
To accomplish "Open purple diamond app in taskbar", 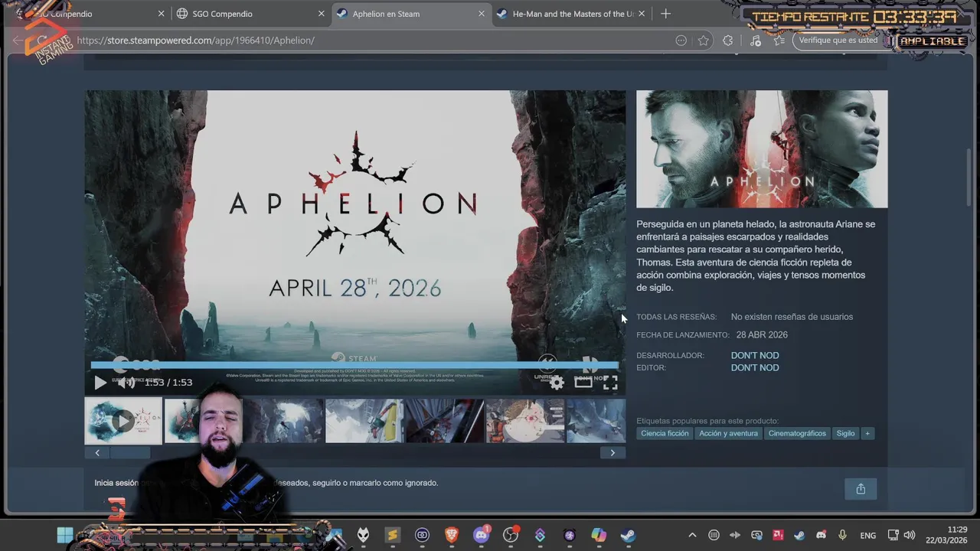I will pyautogui.click(x=540, y=536).
